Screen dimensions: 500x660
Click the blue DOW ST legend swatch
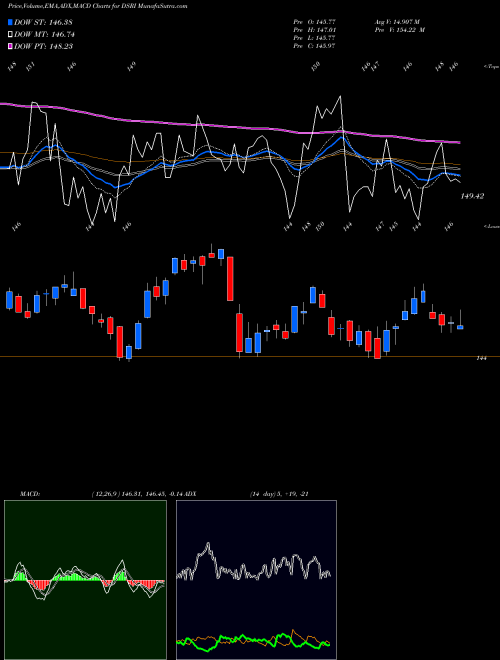click(x=10, y=22)
